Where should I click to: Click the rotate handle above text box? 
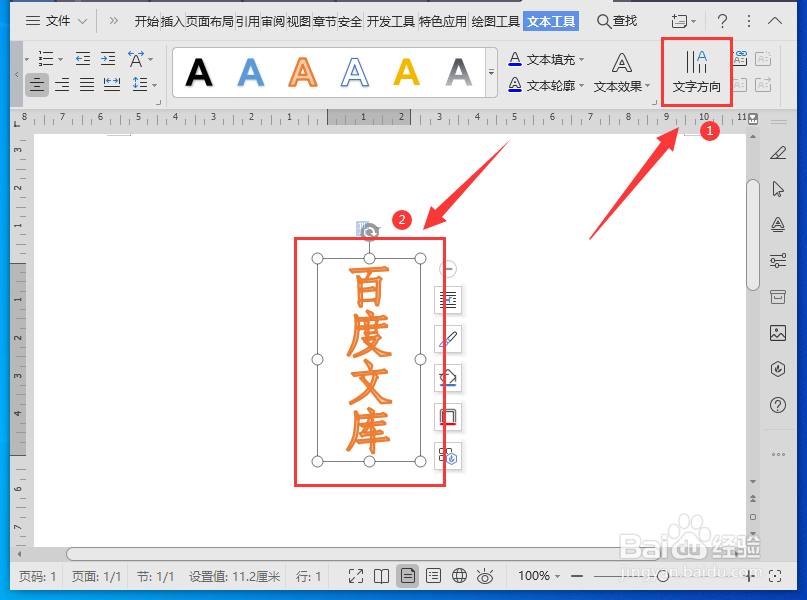tap(370, 232)
